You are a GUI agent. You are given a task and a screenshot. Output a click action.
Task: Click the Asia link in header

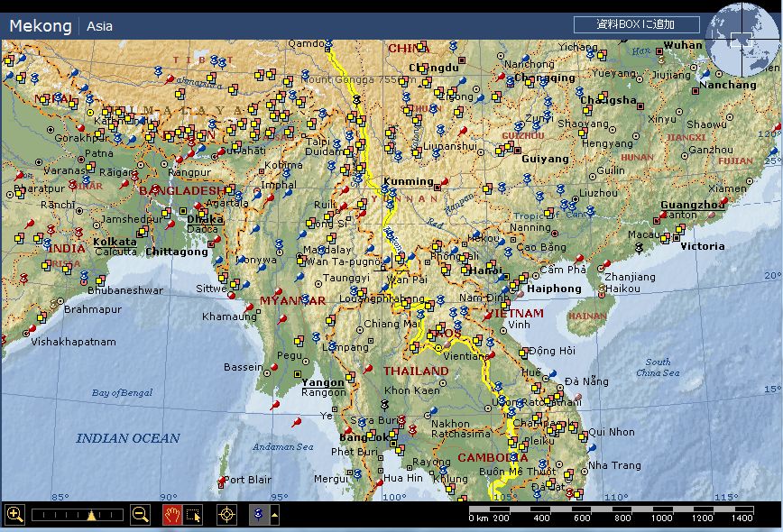coord(99,26)
